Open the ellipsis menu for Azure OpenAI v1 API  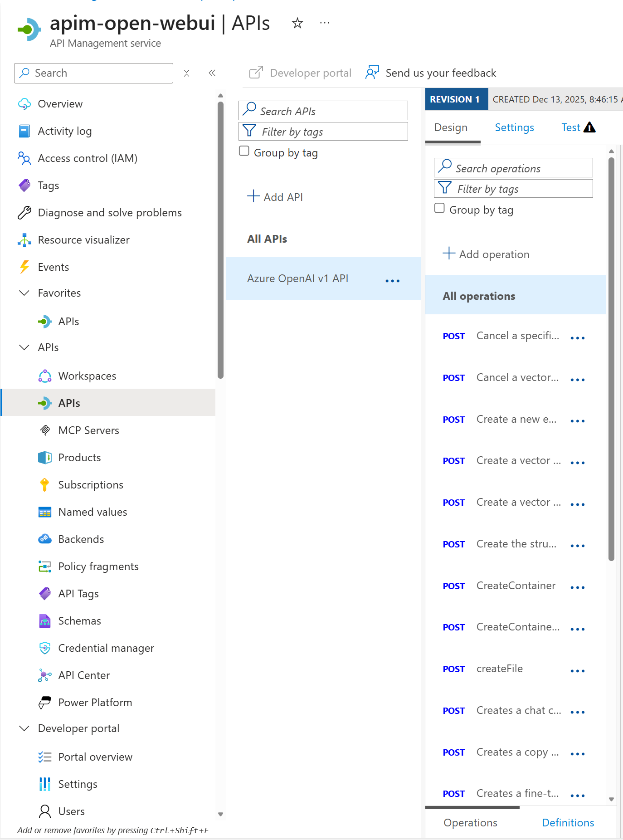click(x=392, y=281)
